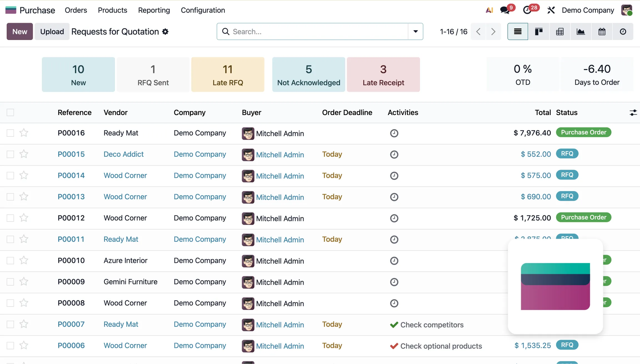Filter by the 1 RFQ Sent card
This screenshot has width=640, height=364.
153,75
